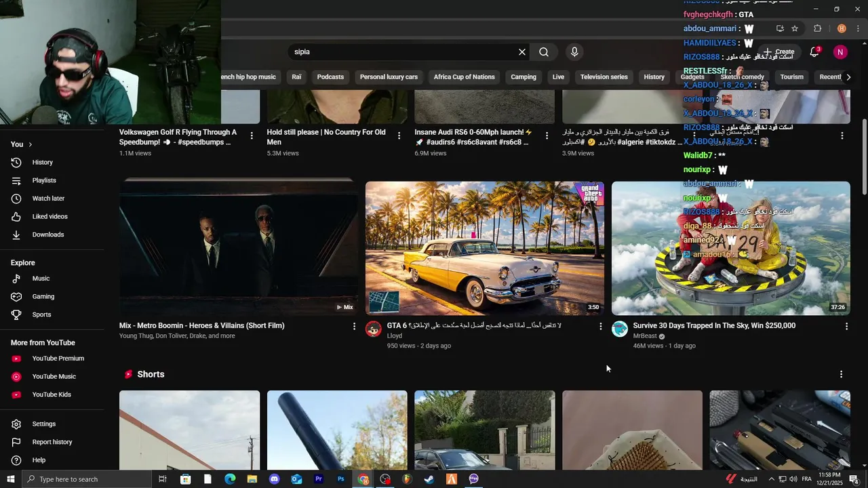The height and width of the screenshot is (488, 868).
Task: Select the 'Camping' filter chip
Action: [524, 77]
